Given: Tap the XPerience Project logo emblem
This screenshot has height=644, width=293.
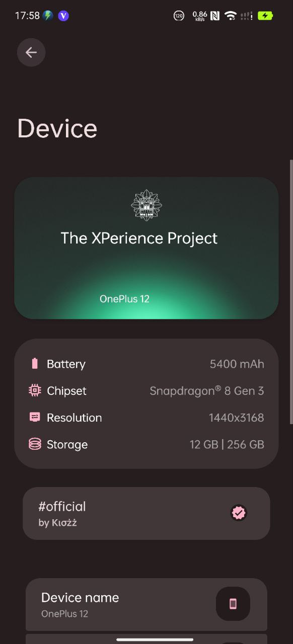Looking at the screenshot, I should tap(146, 205).
